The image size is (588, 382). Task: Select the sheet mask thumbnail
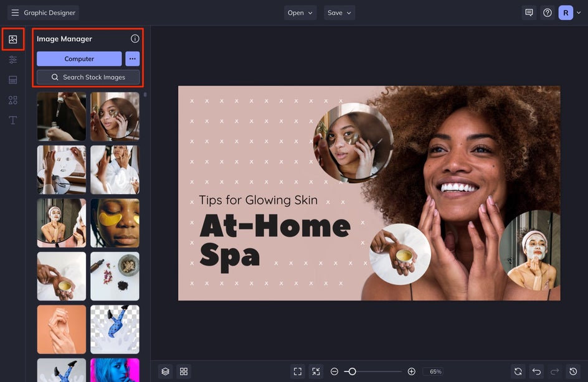(62, 170)
